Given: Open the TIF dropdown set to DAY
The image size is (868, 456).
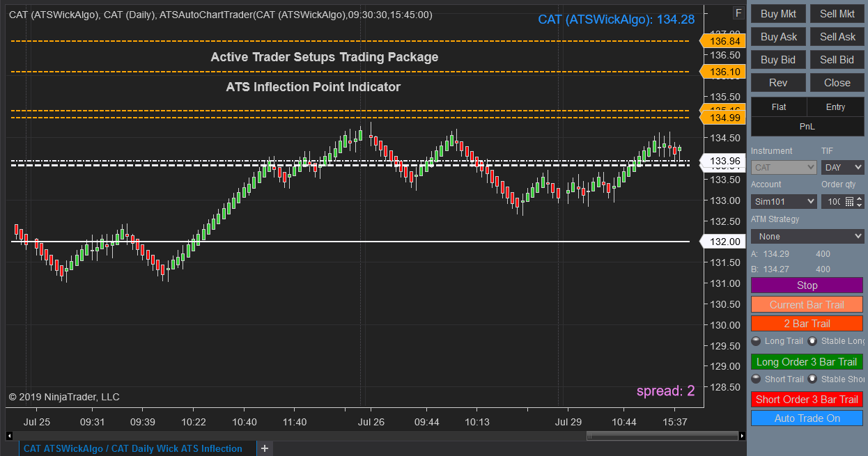Looking at the screenshot, I should 843,168.
